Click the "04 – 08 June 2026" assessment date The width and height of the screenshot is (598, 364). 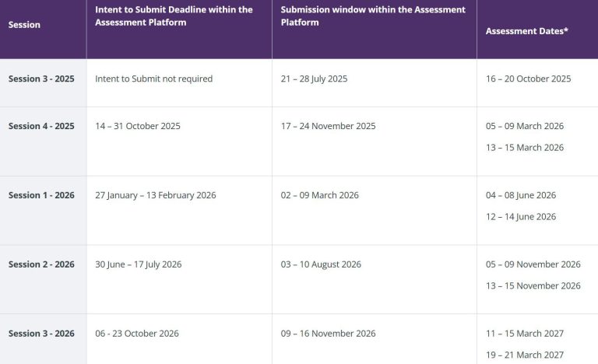[521, 195]
